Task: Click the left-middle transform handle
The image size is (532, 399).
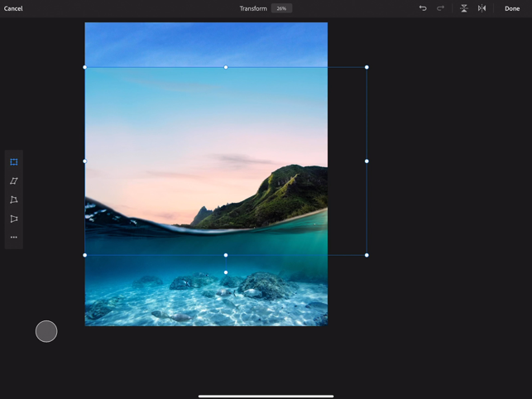Action: (85, 161)
